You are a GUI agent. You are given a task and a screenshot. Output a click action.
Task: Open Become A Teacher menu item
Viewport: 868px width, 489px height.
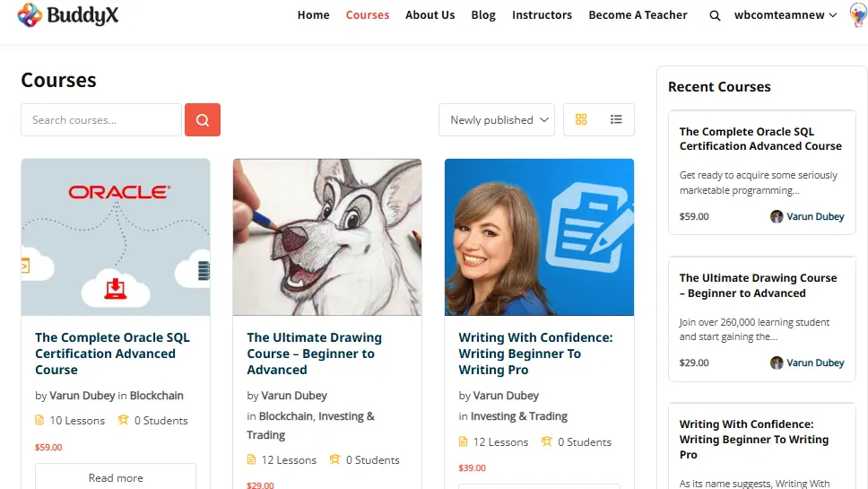pyautogui.click(x=638, y=15)
